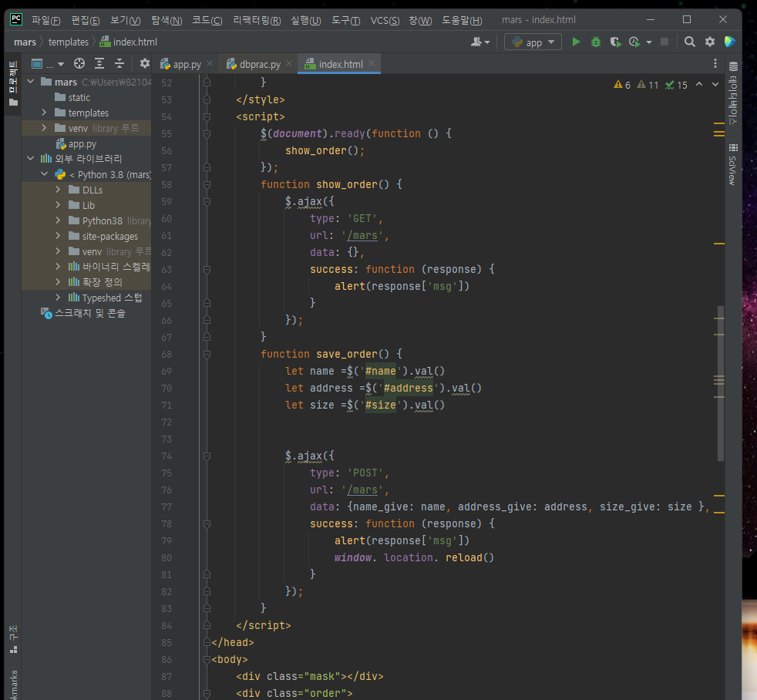Open the 편집(E) menu

(x=86, y=20)
